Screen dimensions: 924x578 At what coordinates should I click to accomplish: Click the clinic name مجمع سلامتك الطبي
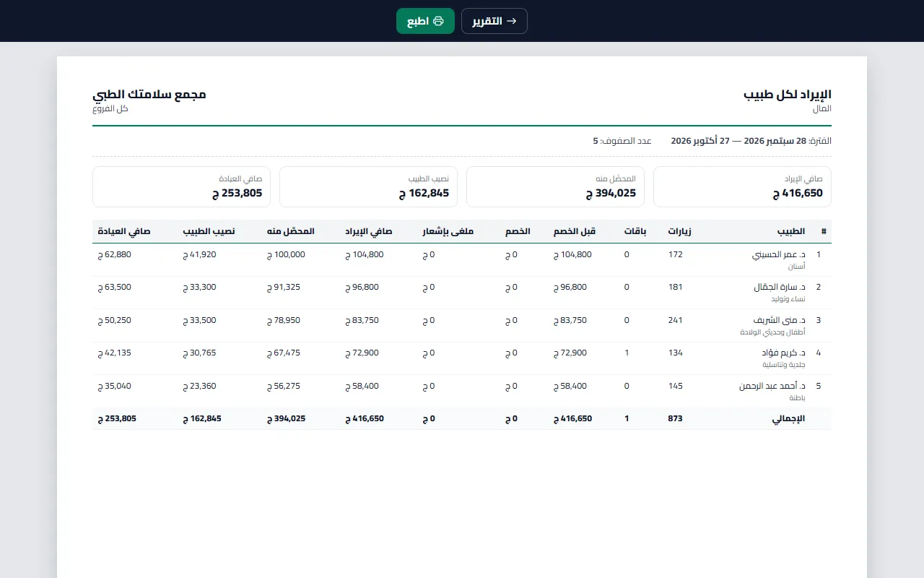(149, 95)
